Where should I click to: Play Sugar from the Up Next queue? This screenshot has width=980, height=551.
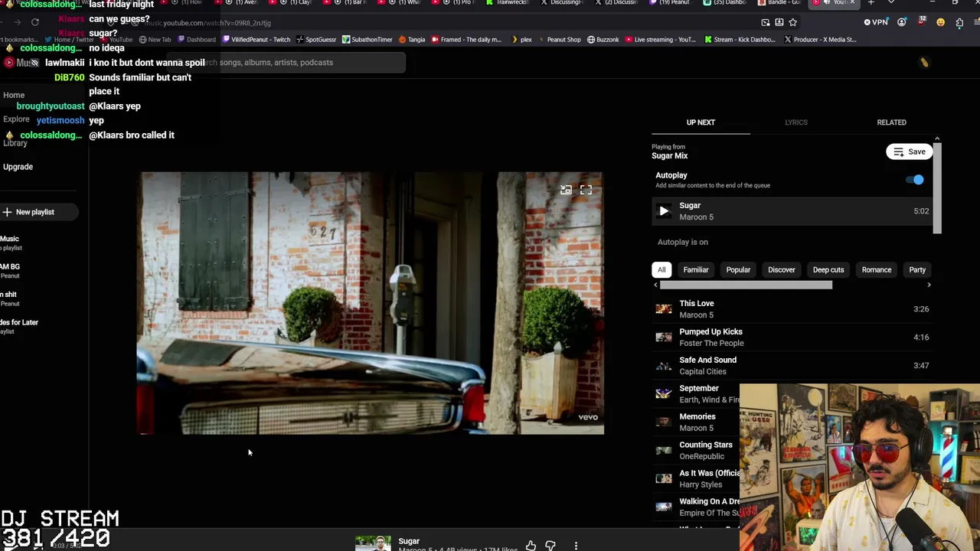[664, 211]
